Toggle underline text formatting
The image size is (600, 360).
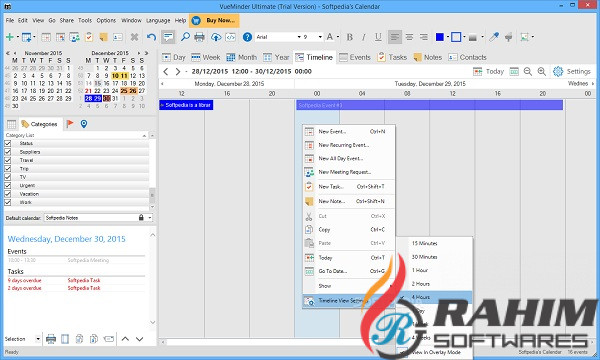[x=378, y=37]
